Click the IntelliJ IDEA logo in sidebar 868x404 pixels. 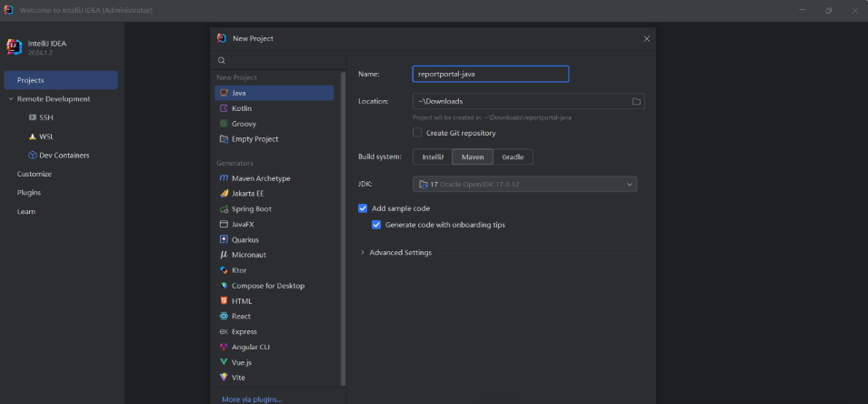click(15, 46)
